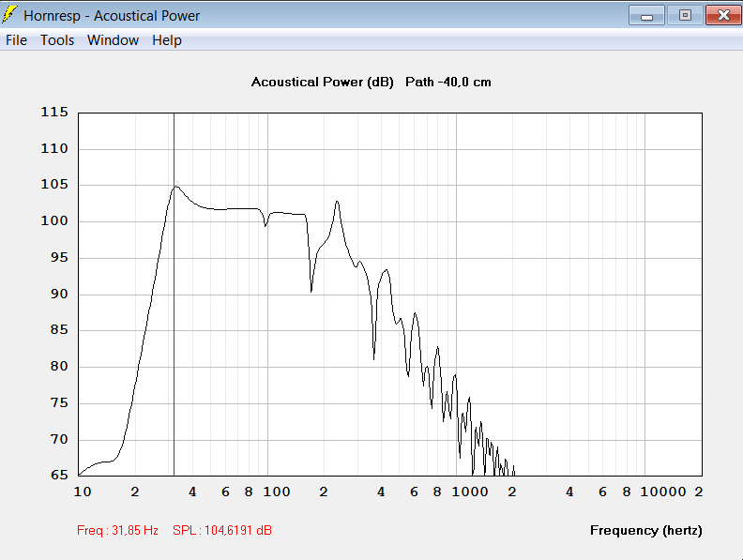Click the Hornresp lightning app icon
Image resolution: width=743 pixels, height=560 pixels.
coord(9,15)
